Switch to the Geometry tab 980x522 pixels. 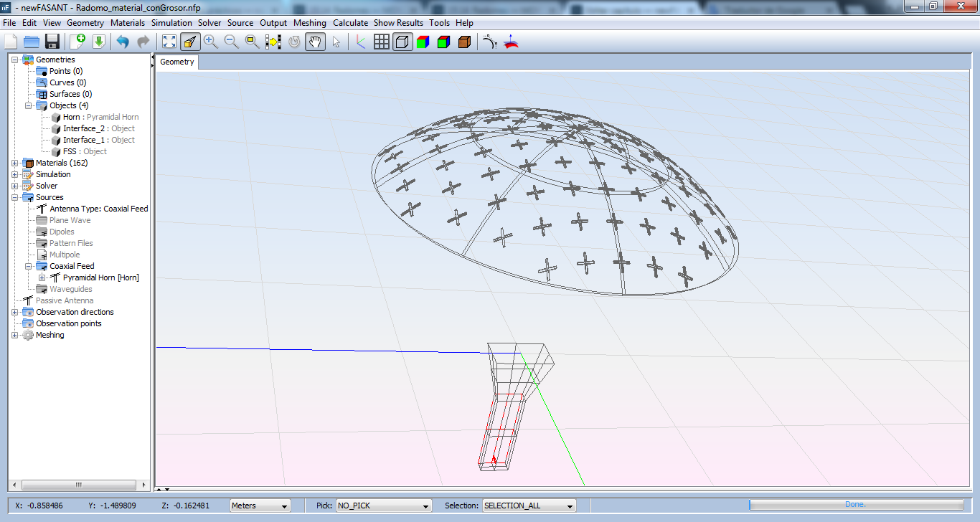[x=176, y=62]
